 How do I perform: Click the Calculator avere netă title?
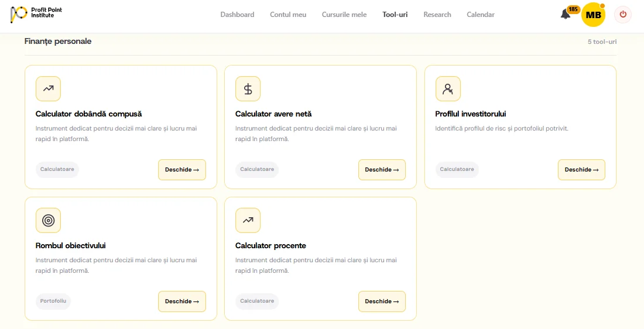coord(273,114)
